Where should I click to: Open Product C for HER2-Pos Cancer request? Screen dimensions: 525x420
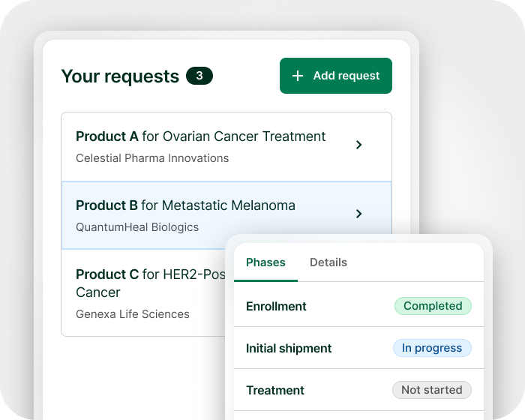pyautogui.click(x=143, y=292)
